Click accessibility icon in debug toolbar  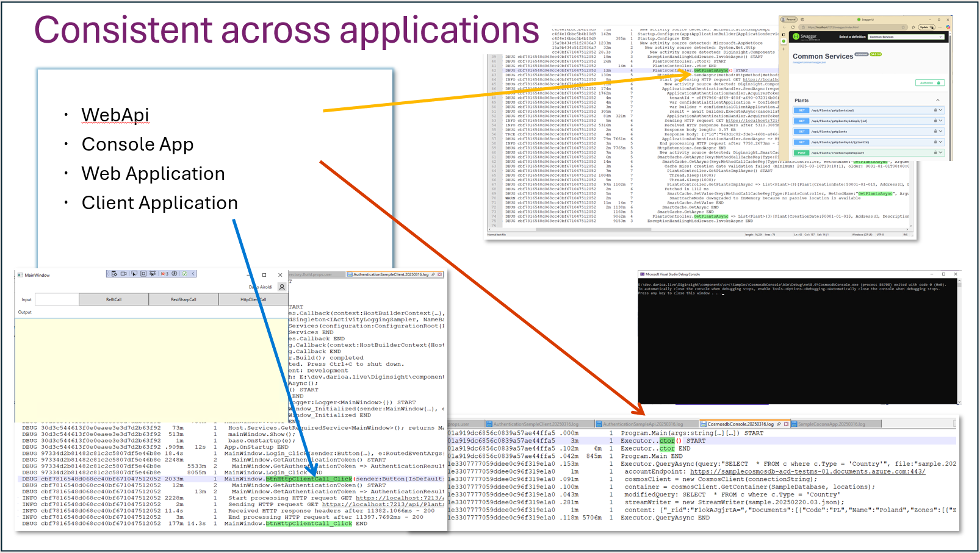coord(175,274)
